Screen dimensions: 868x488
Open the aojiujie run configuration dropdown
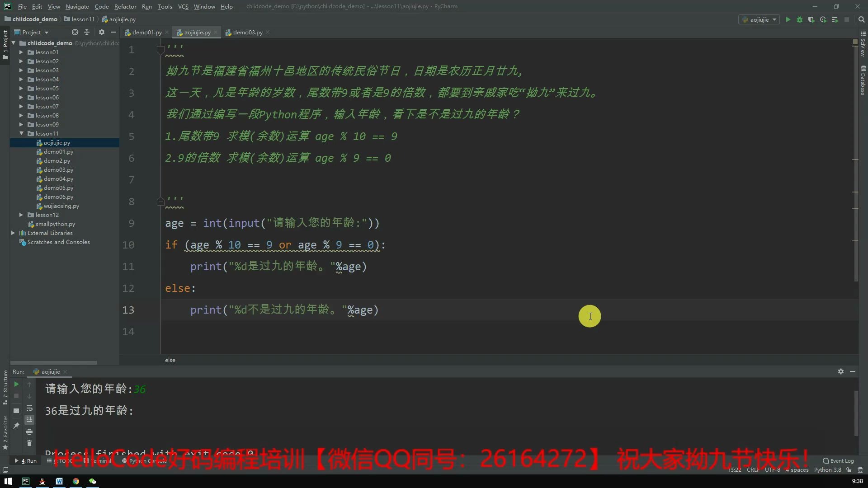click(x=759, y=19)
